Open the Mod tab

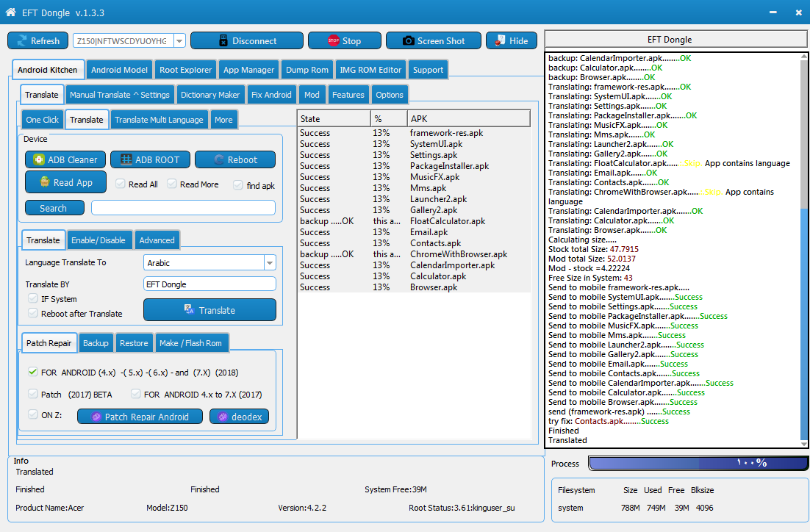(312, 95)
